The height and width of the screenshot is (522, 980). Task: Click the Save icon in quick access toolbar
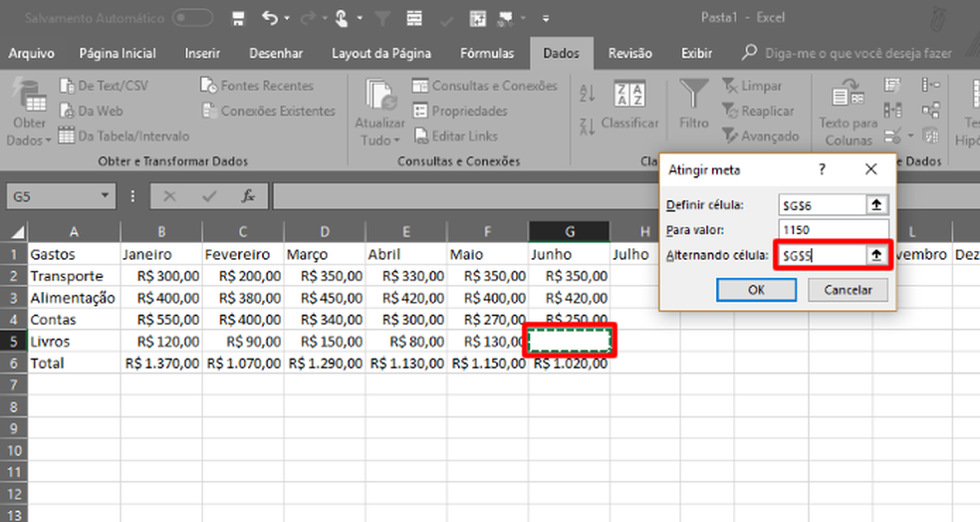(238, 19)
